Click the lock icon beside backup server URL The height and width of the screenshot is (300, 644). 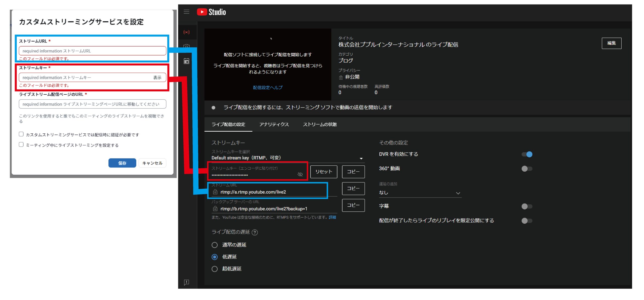(215, 209)
